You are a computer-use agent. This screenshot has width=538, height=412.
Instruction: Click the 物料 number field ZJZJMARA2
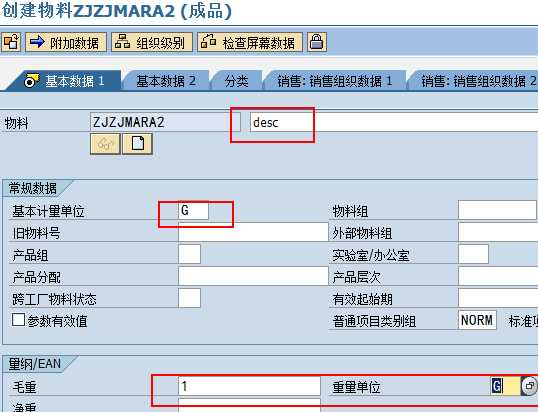click(165, 122)
